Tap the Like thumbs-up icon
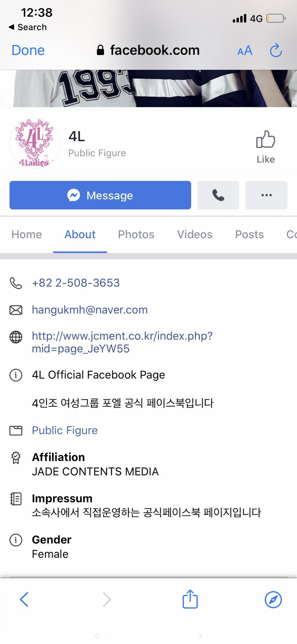The height and width of the screenshot is (644, 297). [266, 139]
